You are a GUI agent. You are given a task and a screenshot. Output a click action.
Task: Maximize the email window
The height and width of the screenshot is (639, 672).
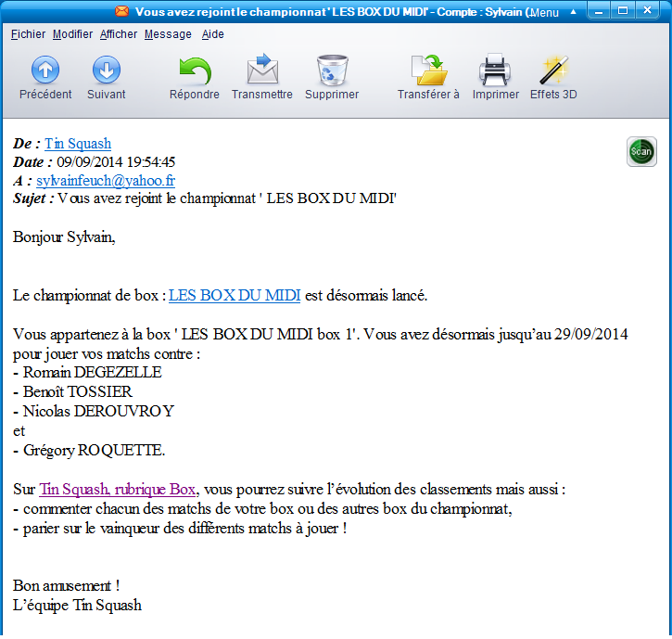click(623, 11)
